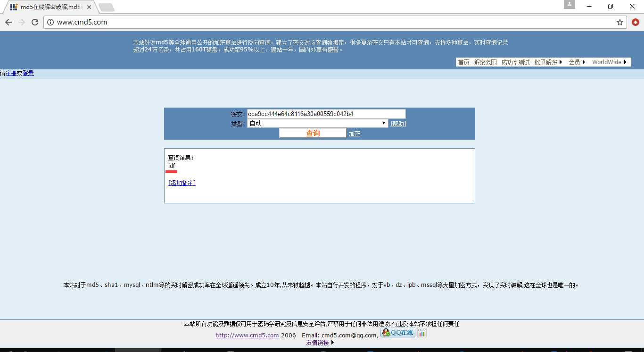
Task: Click the 登录 link
Action: [28, 73]
